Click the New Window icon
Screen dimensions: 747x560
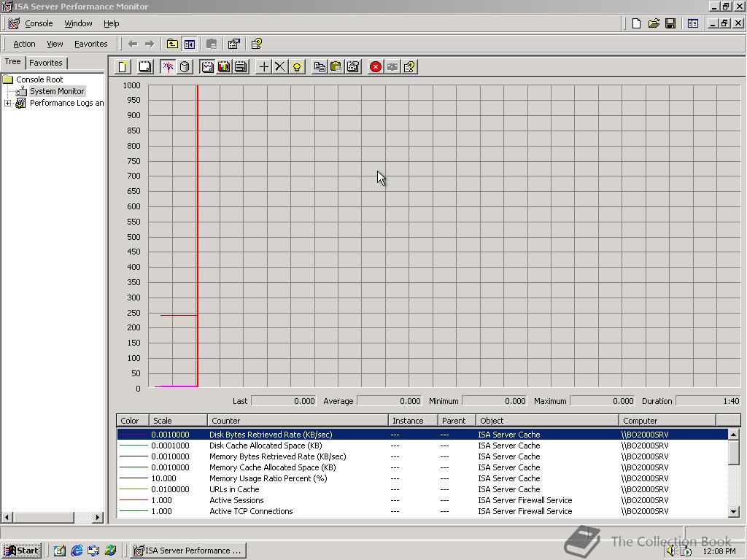[693, 23]
